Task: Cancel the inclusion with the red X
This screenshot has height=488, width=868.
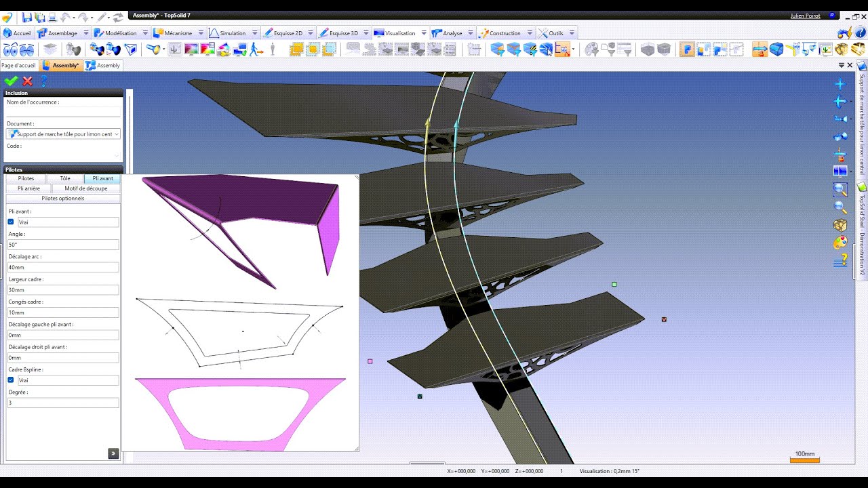Action: 28,81
